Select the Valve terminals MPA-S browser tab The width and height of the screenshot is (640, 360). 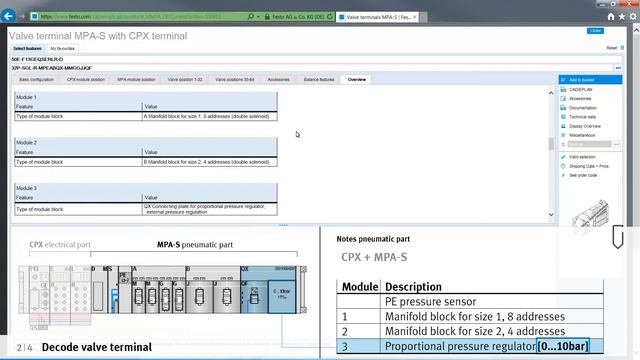378,17
